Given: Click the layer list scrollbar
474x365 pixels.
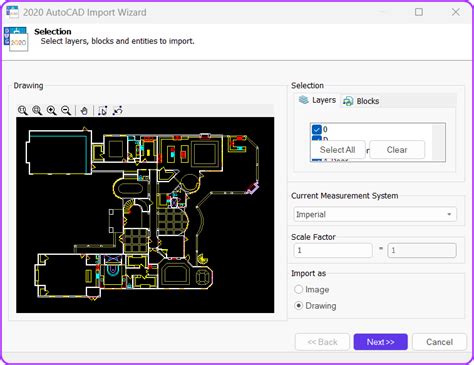Looking at the screenshot, I should (439, 142).
